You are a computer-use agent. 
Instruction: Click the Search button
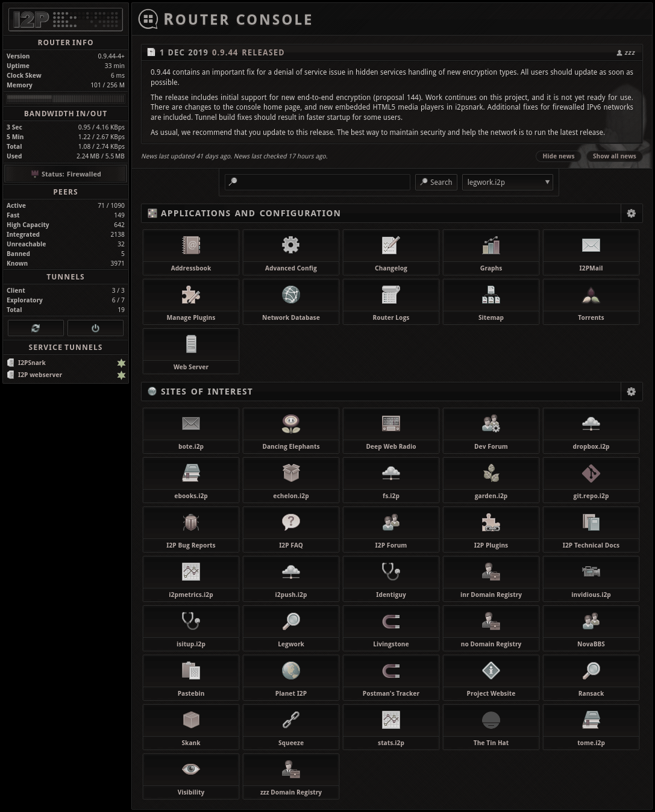(436, 182)
